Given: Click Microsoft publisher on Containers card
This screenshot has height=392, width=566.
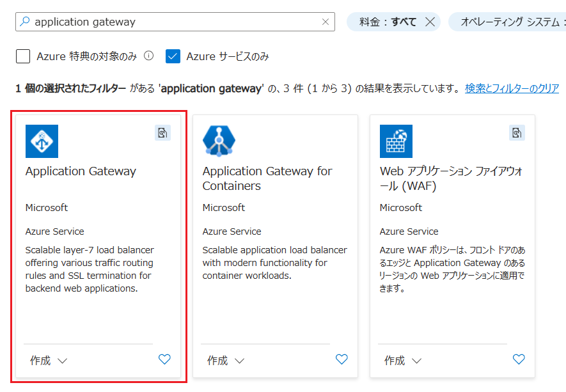Looking at the screenshot, I should 224,208.
